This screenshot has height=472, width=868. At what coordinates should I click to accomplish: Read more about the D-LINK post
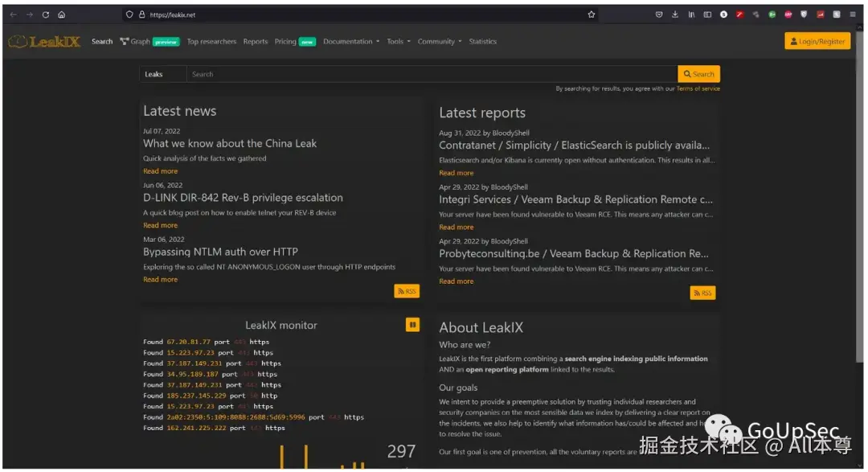(x=161, y=225)
